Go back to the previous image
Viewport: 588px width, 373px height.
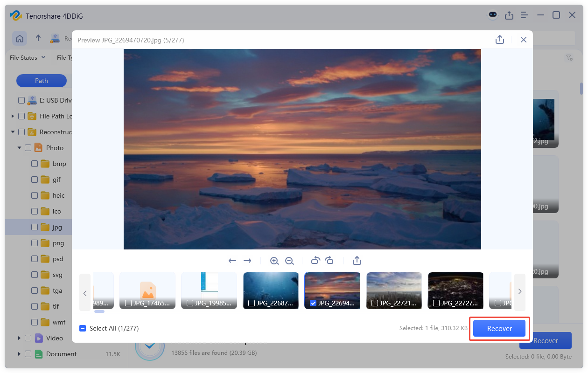tap(232, 261)
